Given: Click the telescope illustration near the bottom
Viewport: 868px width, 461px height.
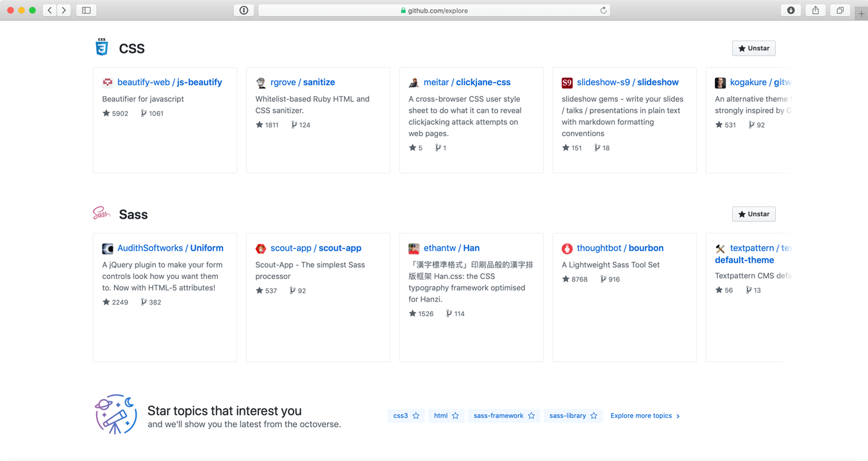Looking at the screenshot, I should (x=116, y=414).
